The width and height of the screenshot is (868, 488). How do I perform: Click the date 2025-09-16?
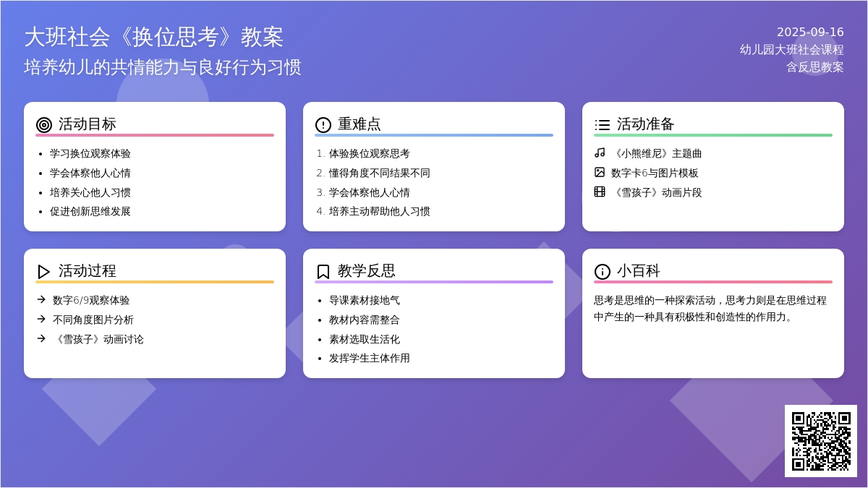coord(810,33)
